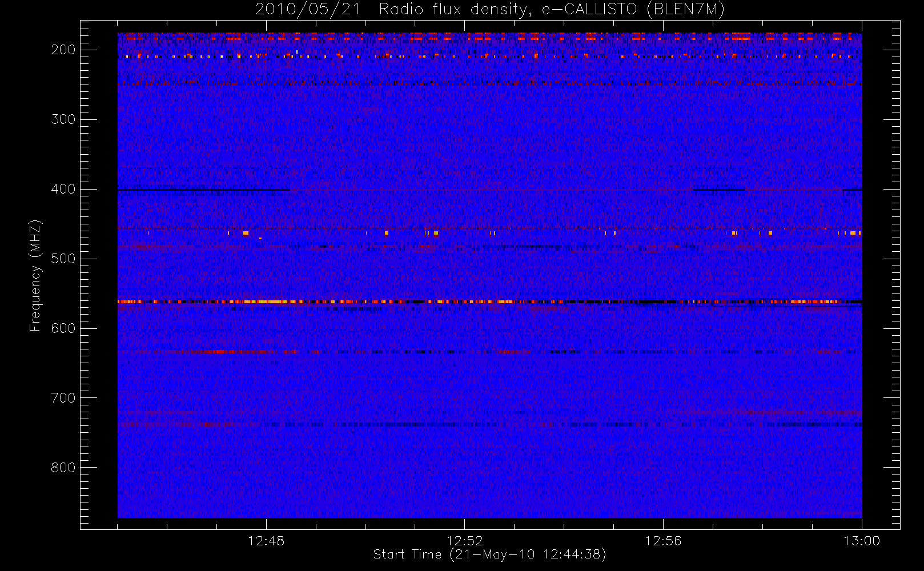Click the 800 frequency tick label

point(63,468)
